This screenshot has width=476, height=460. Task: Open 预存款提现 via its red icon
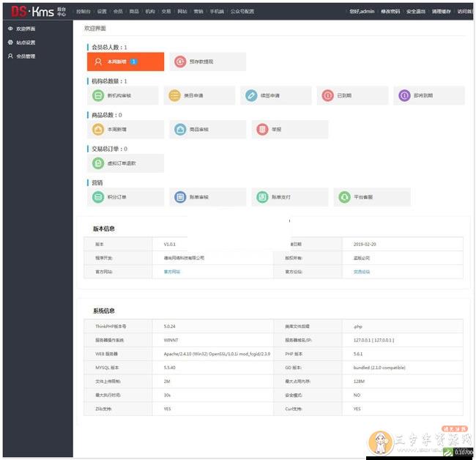click(180, 62)
